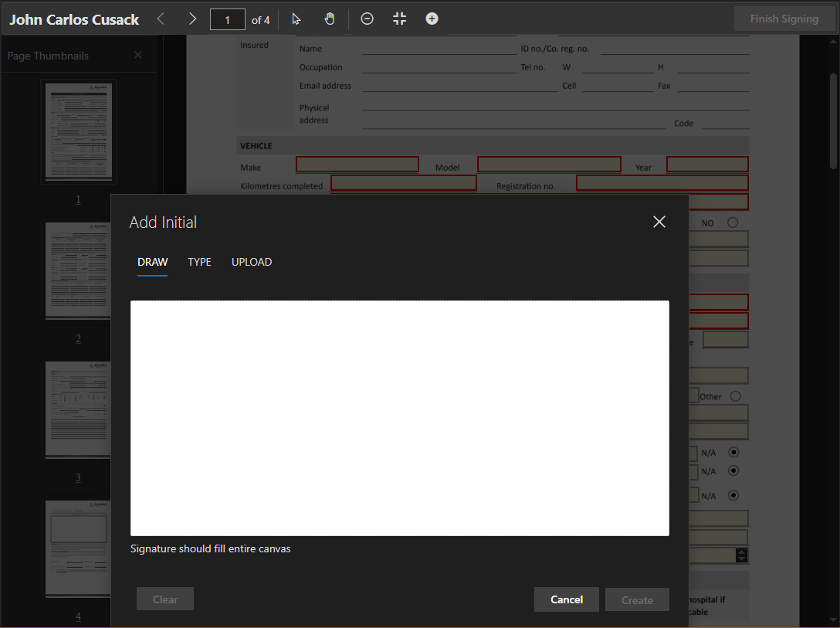Image resolution: width=840 pixels, height=628 pixels.
Task: Open page 3 thumbnail
Action: [78, 409]
